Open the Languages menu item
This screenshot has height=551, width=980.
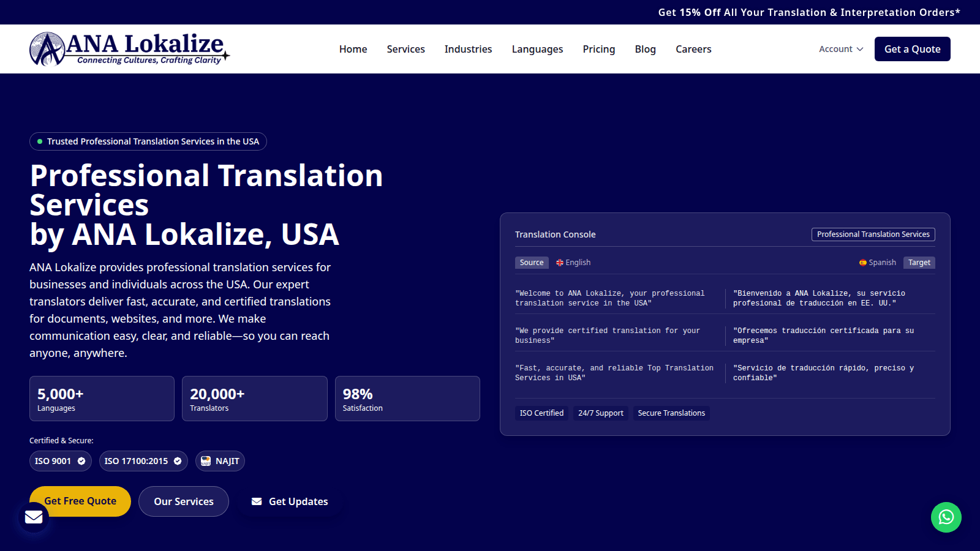click(x=537, y=49)
